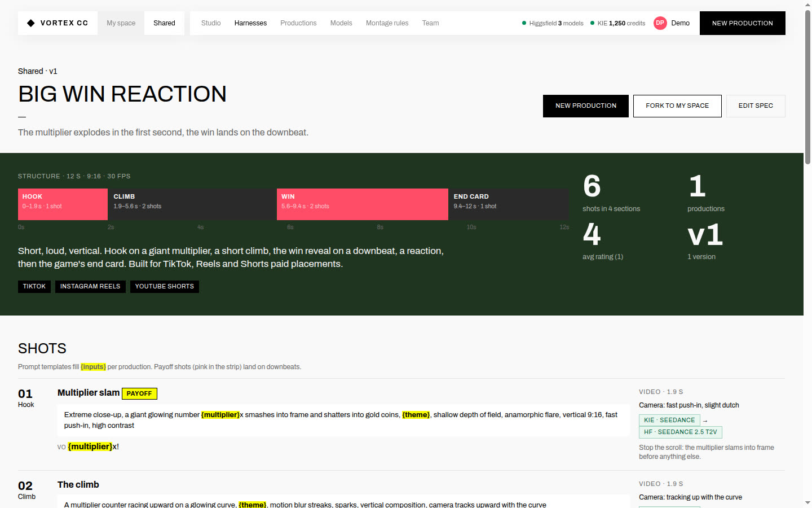Click the TIKTOK platform tag
812x508 pixels.
34,287
